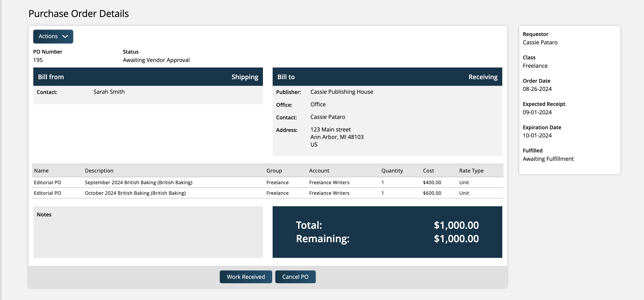Click the September 2024 British Baking row

138,182
